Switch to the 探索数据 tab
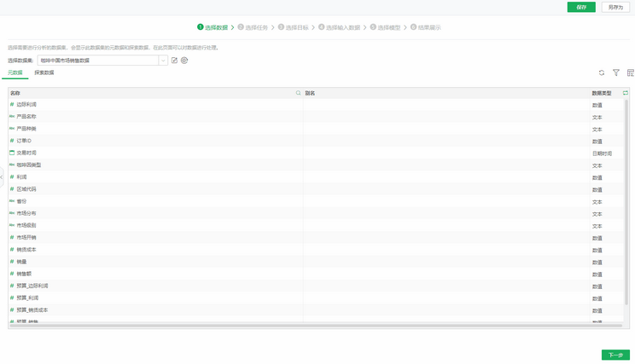 44,73
